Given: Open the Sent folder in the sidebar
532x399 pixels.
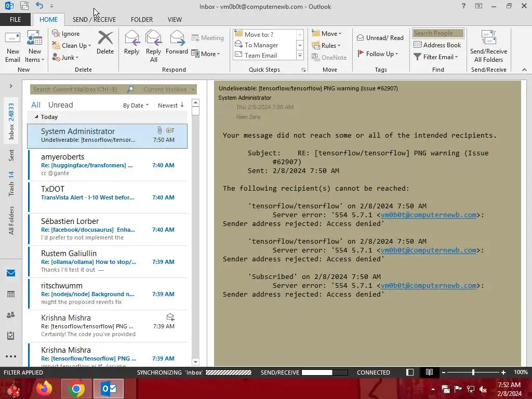Looking at the screenshot, I should pos(11,155).
